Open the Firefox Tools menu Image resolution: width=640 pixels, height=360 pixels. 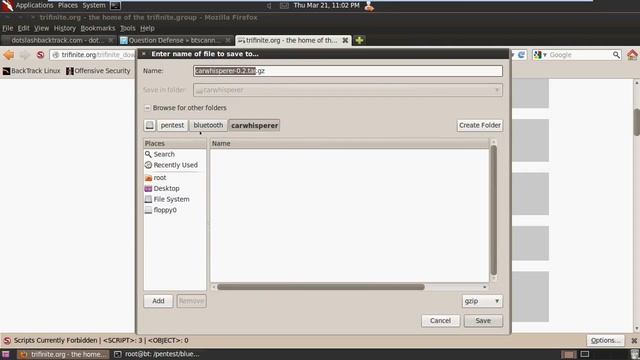(127, 28)
